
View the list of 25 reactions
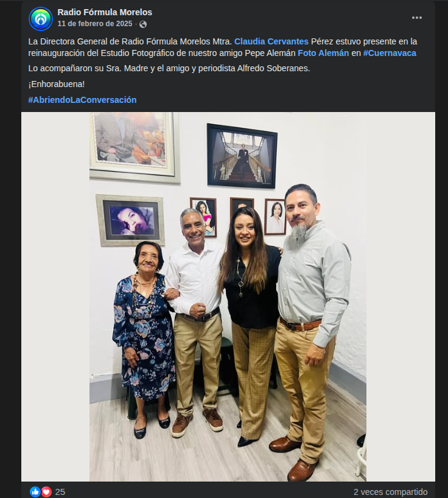(x=60, y=492)
